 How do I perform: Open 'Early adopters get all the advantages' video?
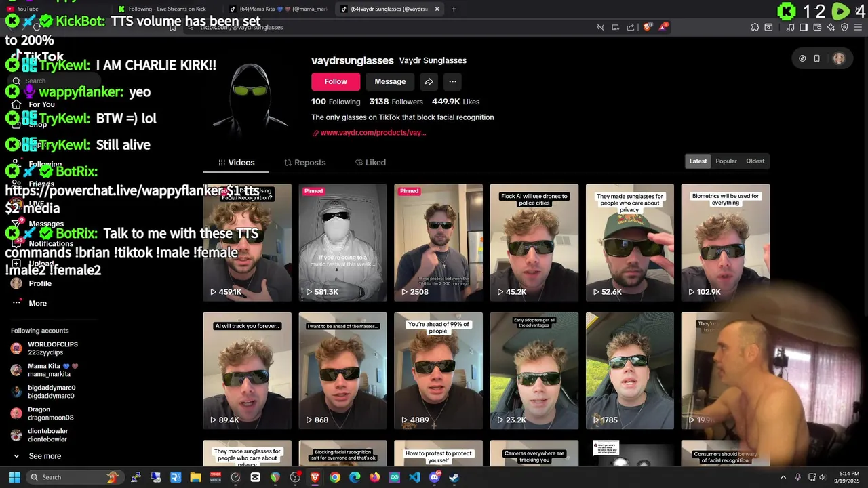534,371
